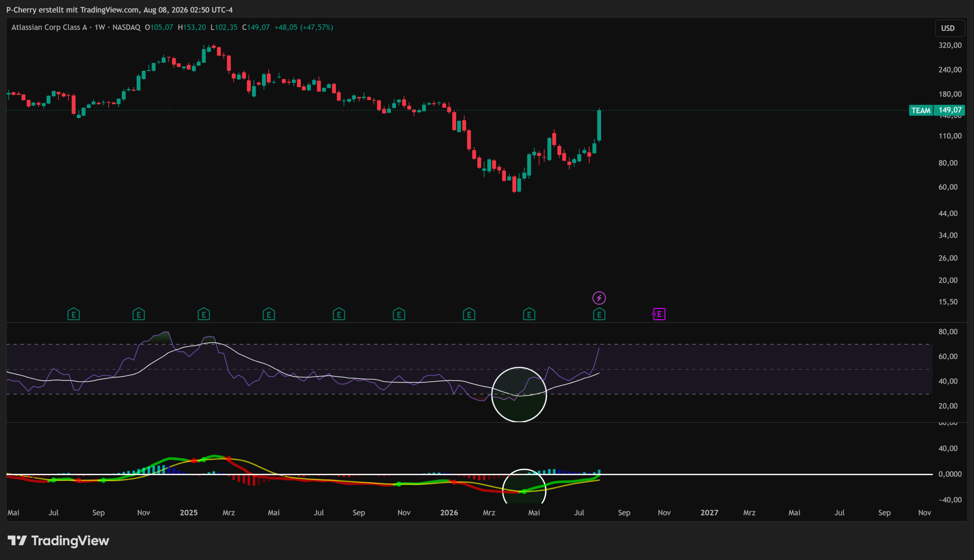Image resolution: width=974 pixels, height=560 pixels.
Task: Click the earnings marker just before Nov 2025
Action: click(x=399, y=314)
